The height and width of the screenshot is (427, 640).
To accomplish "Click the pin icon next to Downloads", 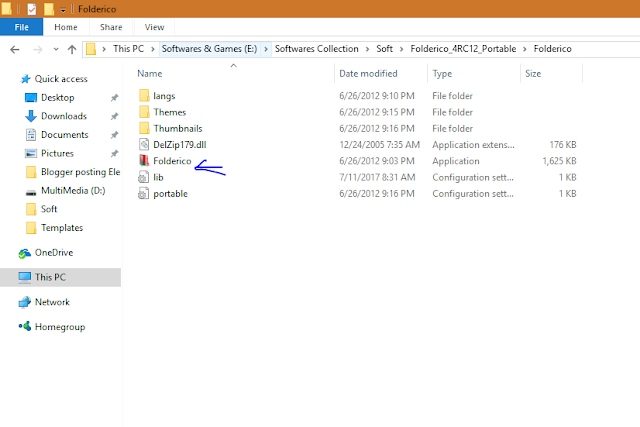I will [x=114, y=116].
